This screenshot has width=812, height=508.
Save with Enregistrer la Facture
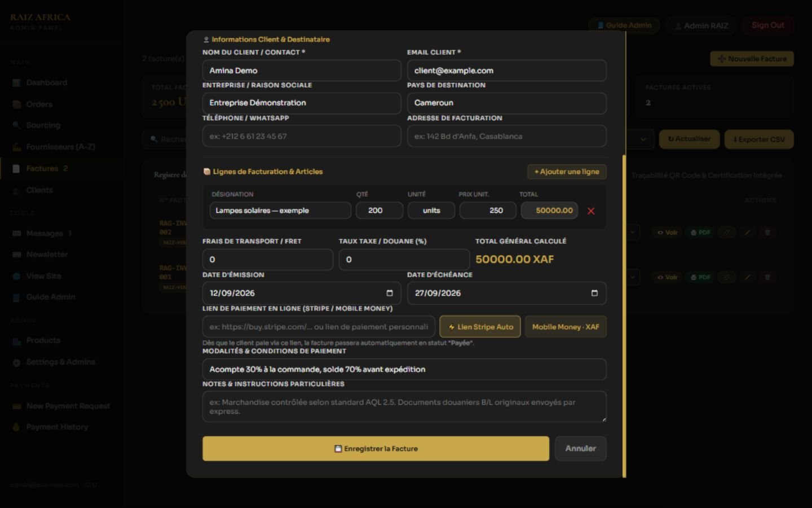tap(376, 449)
